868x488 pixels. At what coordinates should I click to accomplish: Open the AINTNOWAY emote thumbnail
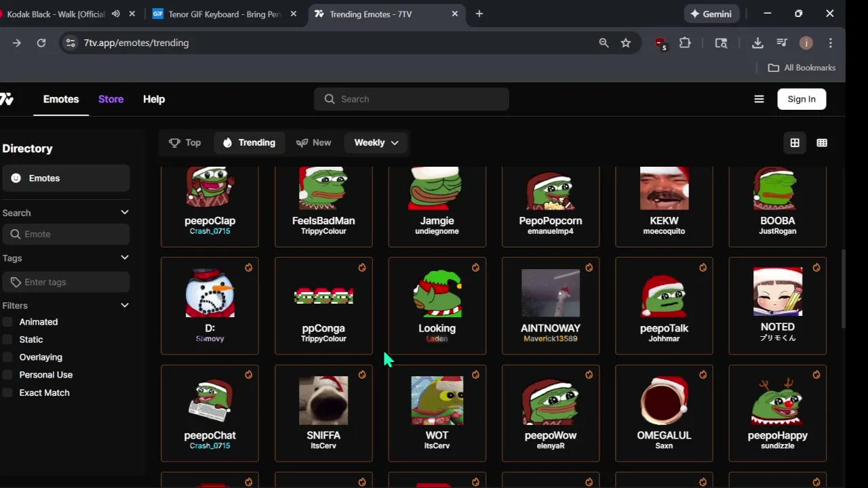[550, 293]
